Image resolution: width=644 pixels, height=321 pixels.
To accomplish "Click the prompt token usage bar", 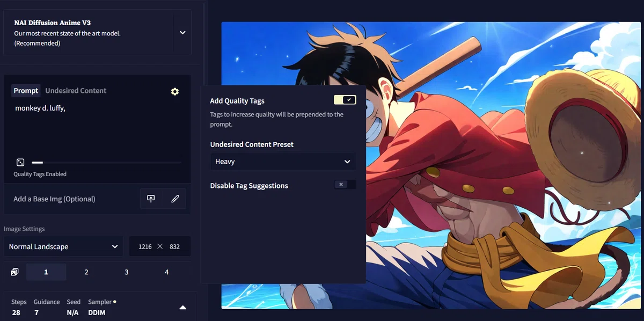I will 106,162.
